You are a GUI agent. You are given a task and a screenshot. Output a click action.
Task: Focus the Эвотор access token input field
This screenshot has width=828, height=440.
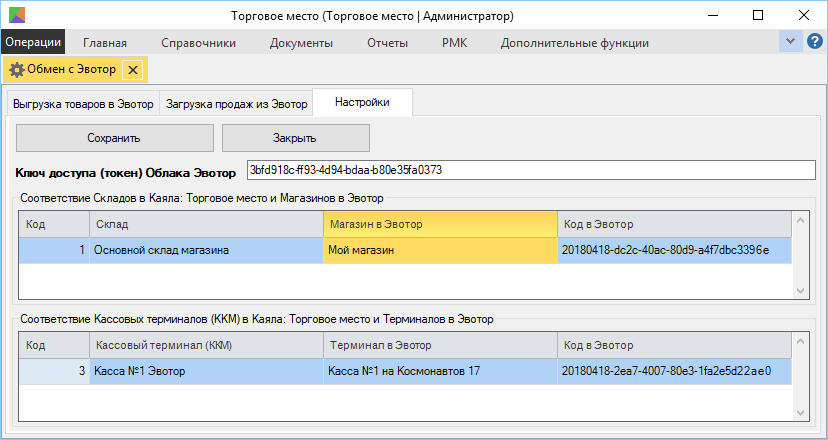coord(531,170)
